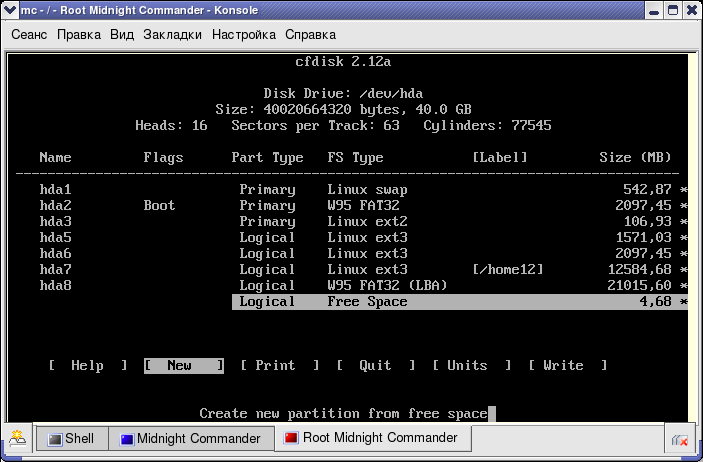Click the Flags column header
Image resolution: width=703 pixels, height=462 pixels.
click(163, 157)
